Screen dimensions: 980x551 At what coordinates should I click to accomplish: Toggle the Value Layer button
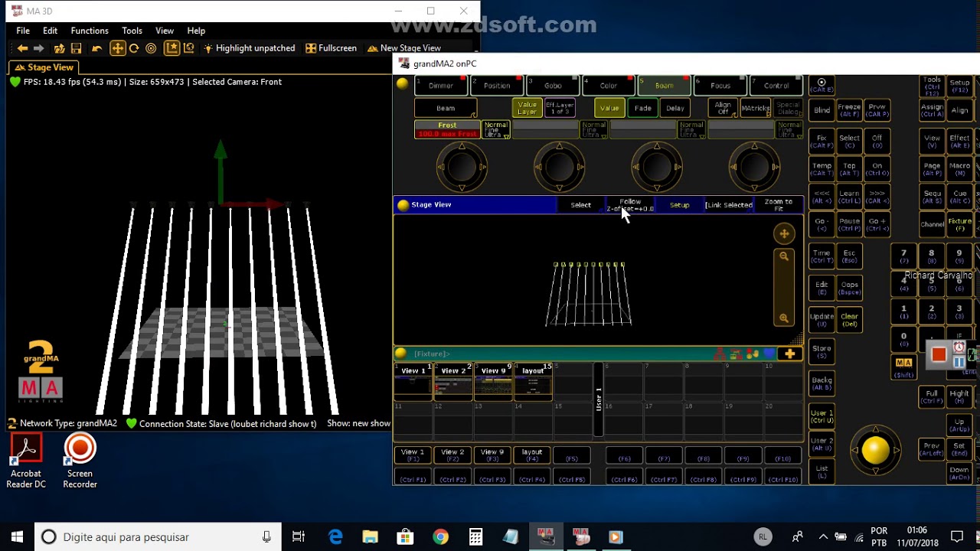pyautogui.click(x=528, y=108)
